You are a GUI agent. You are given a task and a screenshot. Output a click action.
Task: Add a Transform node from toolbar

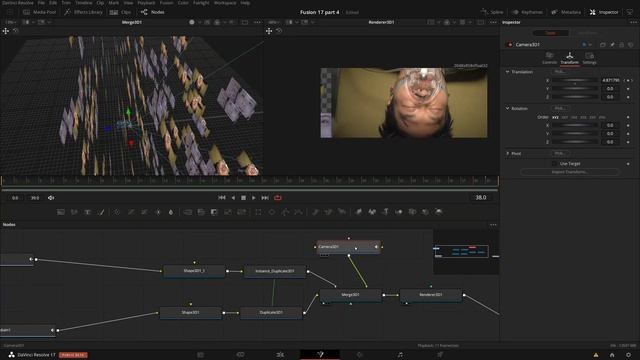coord(242,212)
